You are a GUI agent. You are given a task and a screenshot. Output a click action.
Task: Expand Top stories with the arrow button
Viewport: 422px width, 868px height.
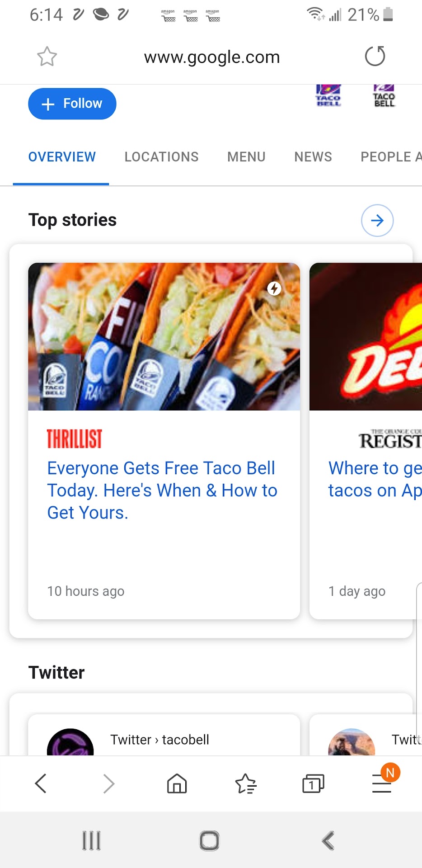377,221
